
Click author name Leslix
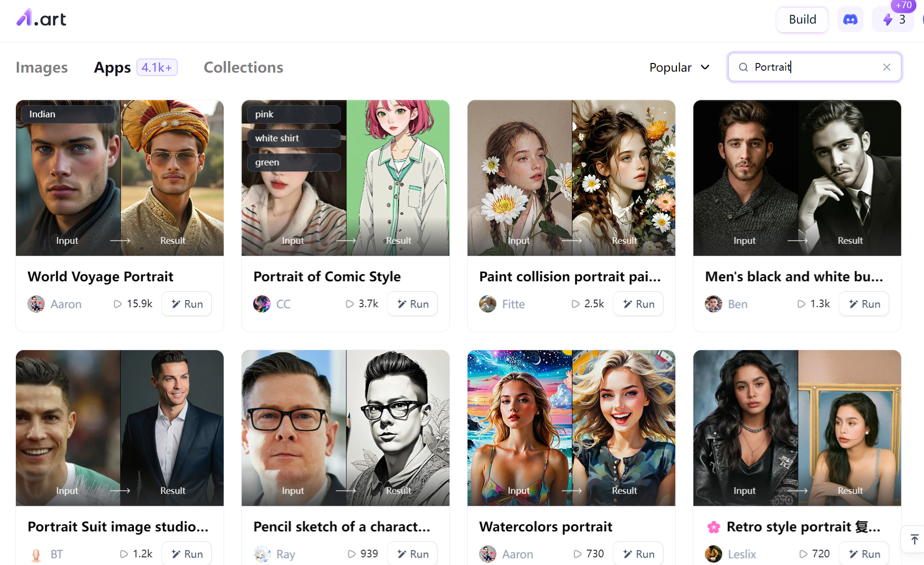click(742, 554)
